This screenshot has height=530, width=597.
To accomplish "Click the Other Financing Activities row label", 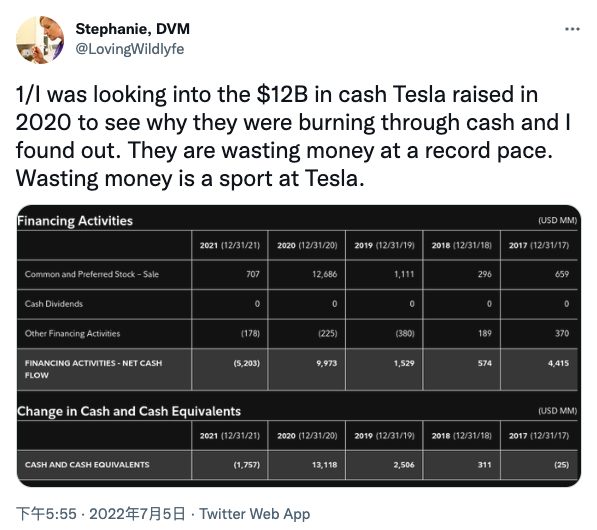I will pyautogui.click(x=72, y=334).
